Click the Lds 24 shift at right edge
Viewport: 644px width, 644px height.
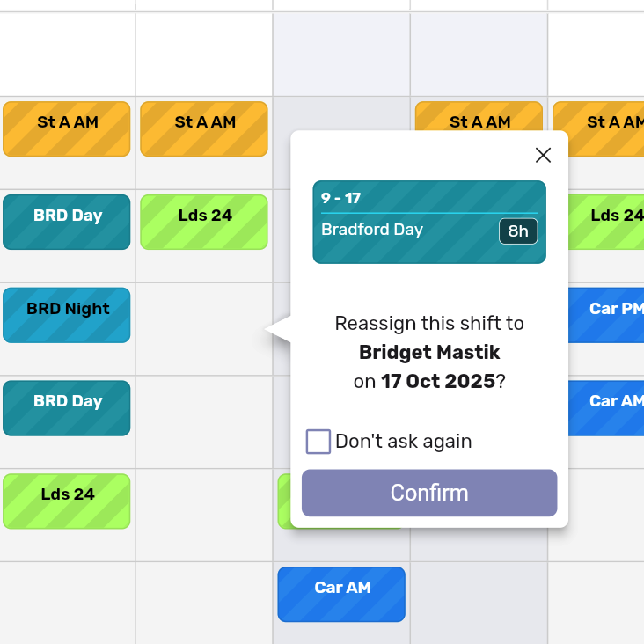tap(607, 222)
